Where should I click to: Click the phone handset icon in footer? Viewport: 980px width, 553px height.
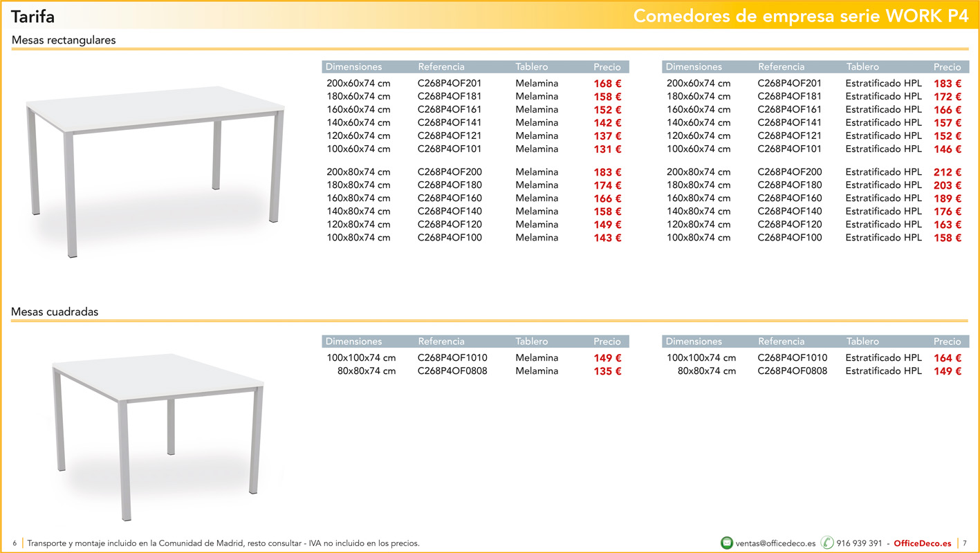(827, 543)
